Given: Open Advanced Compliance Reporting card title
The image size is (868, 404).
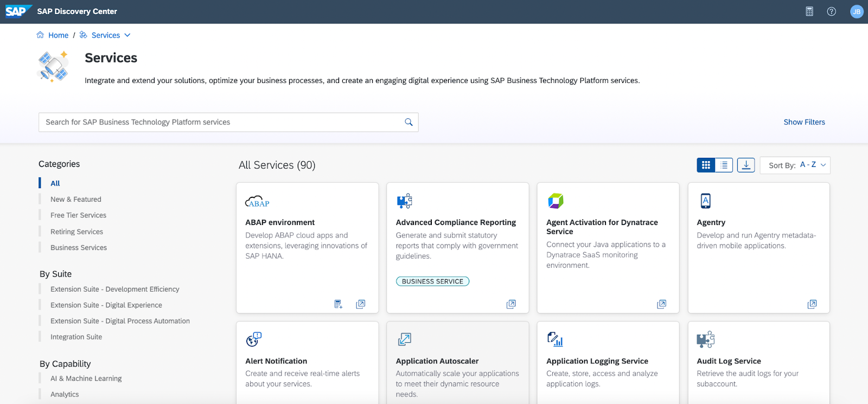Looking at the screenshot, I should click(x=456, y=222).
